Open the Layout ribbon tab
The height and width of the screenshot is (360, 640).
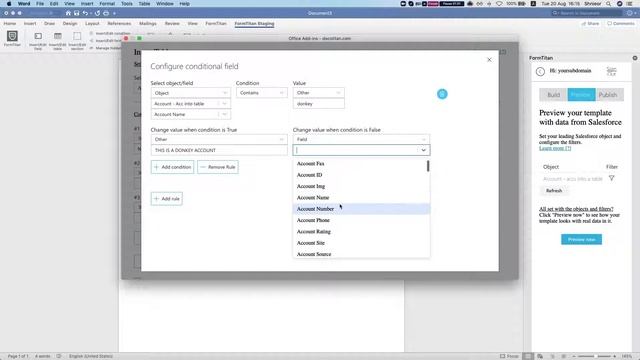tap(92, 24)
